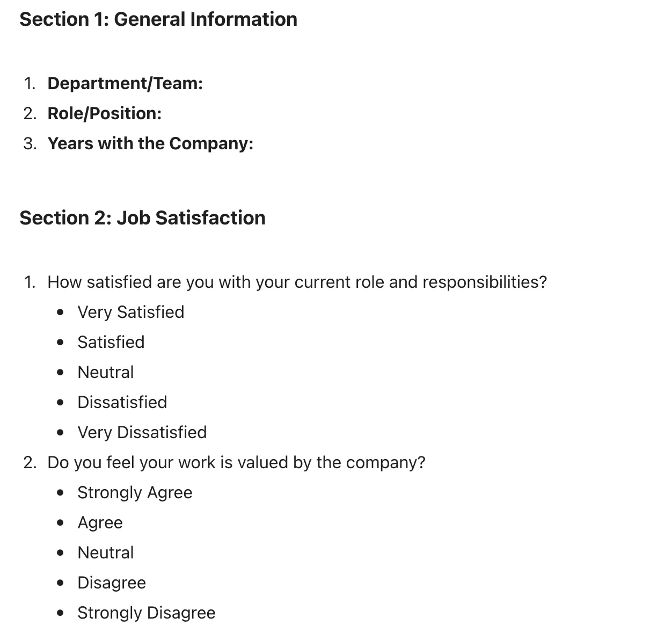The image size is (672, 625).
Task: Choose the Satisfied bullet option
Action: (x=111, y=342)
